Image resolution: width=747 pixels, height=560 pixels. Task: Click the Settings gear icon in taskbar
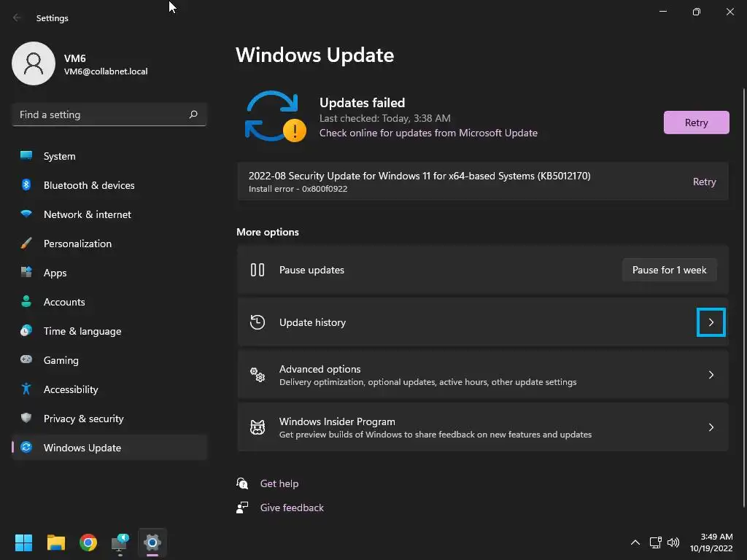tap(152, 542)
